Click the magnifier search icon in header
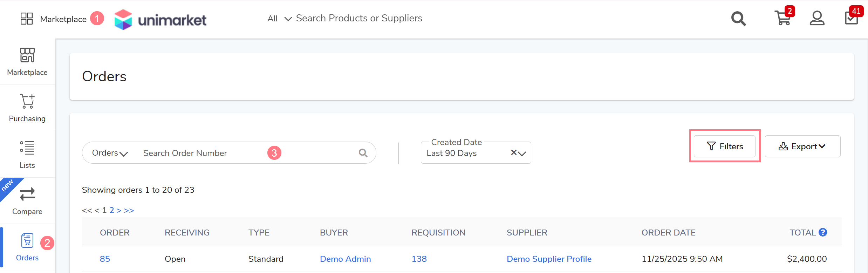Viewport: 868px width, 273px height. (738, 19)
